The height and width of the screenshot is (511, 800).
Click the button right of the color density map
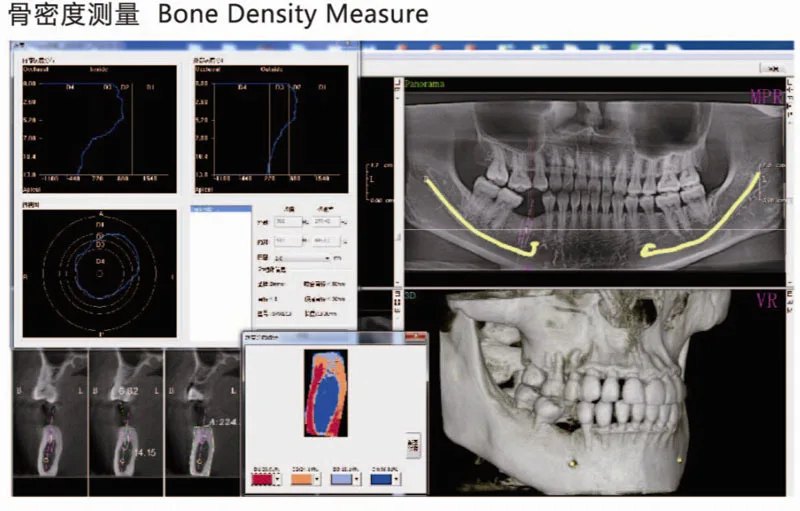(x=413, y=445)
